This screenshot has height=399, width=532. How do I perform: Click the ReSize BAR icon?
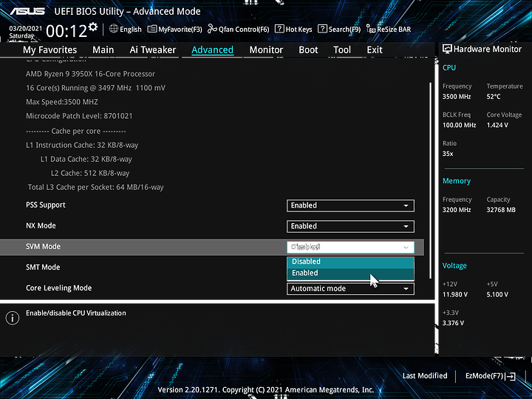[371, 29]
